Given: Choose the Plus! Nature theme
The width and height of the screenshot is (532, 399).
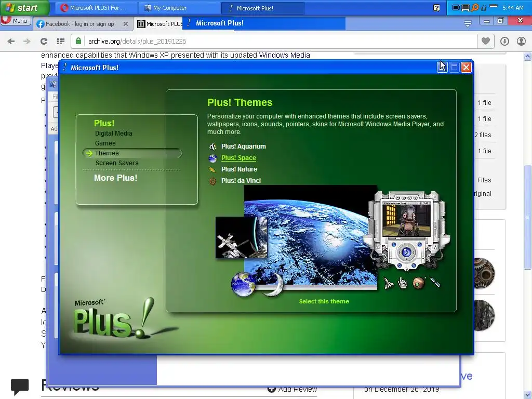Looking at the screenshot, I should [x=239, y=169].
